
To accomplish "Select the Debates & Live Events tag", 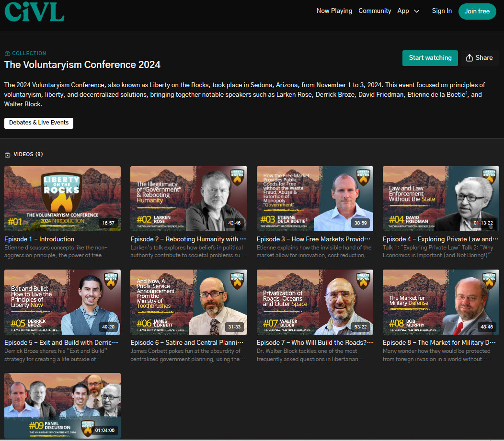I will 39,123.
